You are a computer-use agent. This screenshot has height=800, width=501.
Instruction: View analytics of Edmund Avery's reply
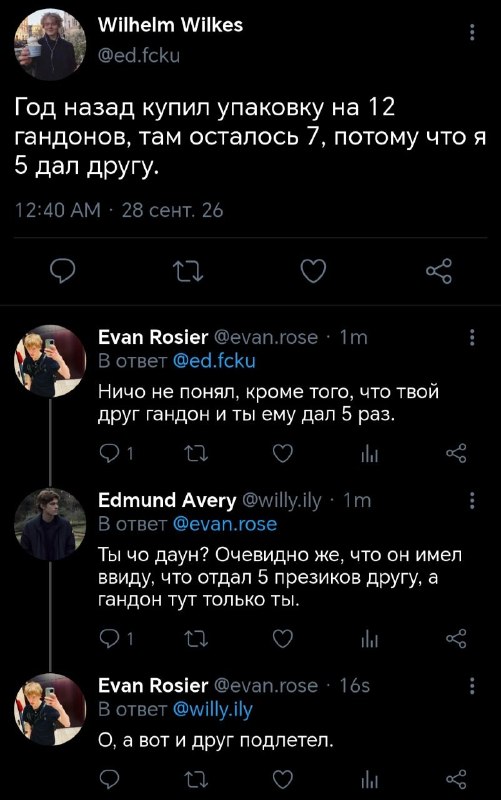pos(369,639)
